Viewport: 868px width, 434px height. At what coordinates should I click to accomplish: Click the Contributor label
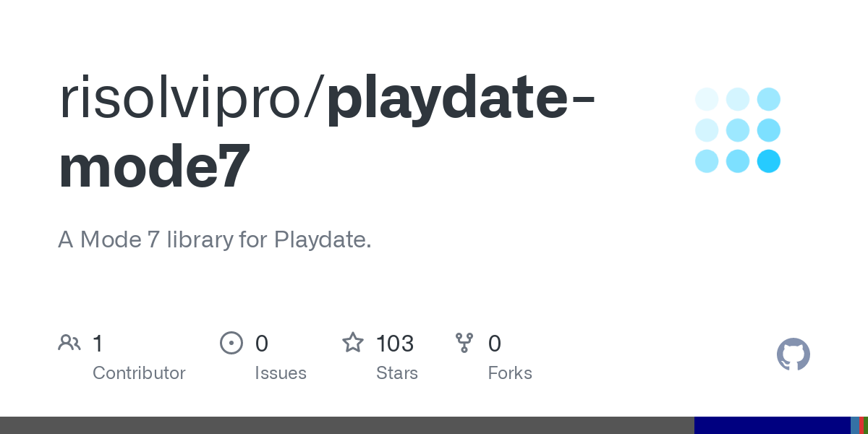tap(139, 373)
